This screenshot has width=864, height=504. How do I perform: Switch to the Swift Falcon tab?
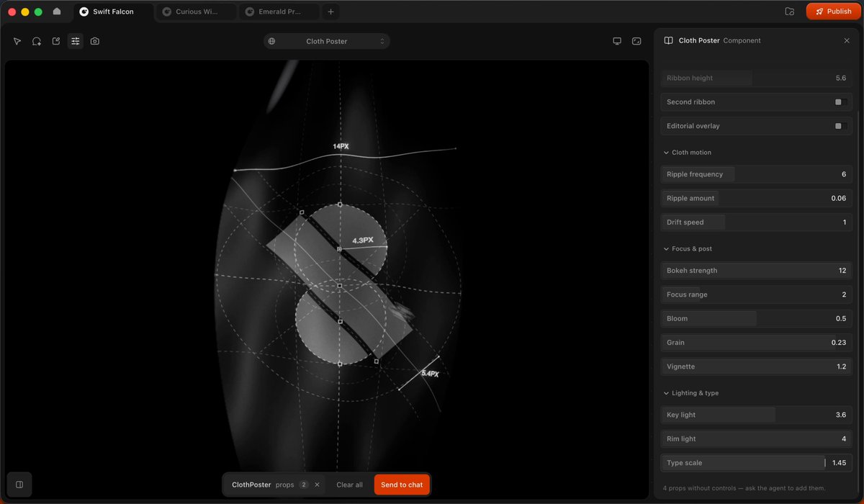pyautogui.click(x=113, y=12)
